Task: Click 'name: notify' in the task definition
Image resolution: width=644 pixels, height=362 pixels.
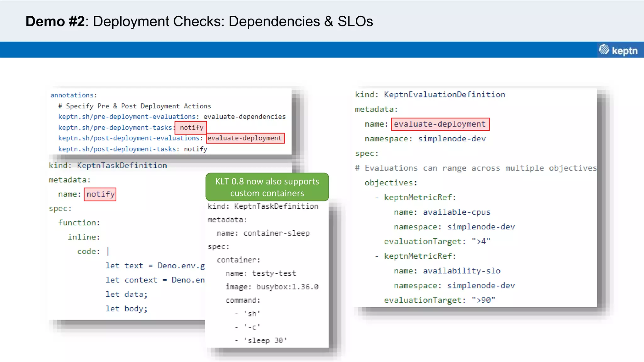Action: (87, 194)
